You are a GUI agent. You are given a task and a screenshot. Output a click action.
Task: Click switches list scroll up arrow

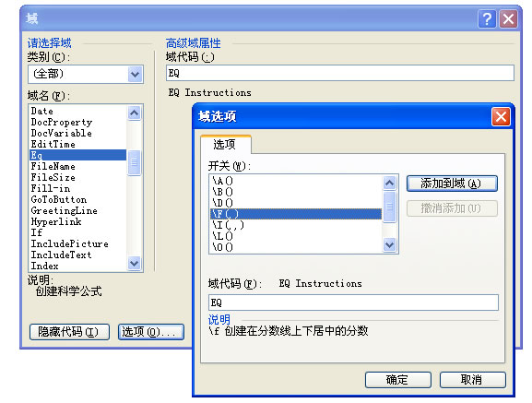tap(389, 184)
